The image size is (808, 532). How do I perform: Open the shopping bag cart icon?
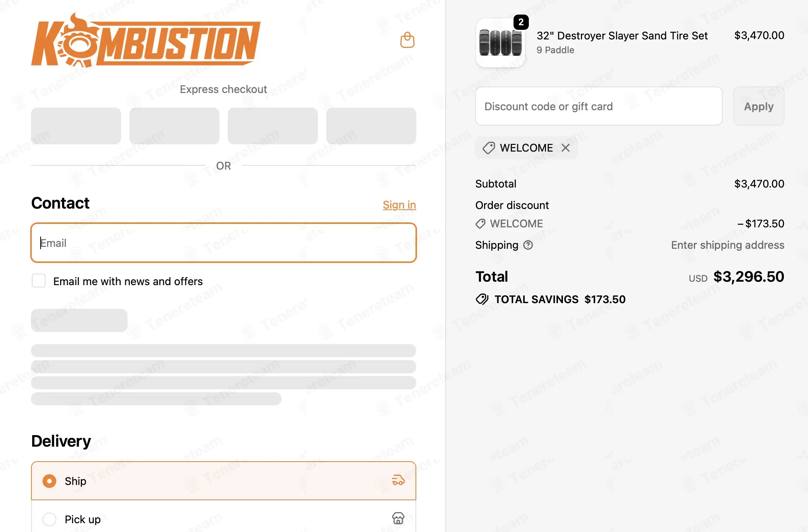click(x=407, y=40)
